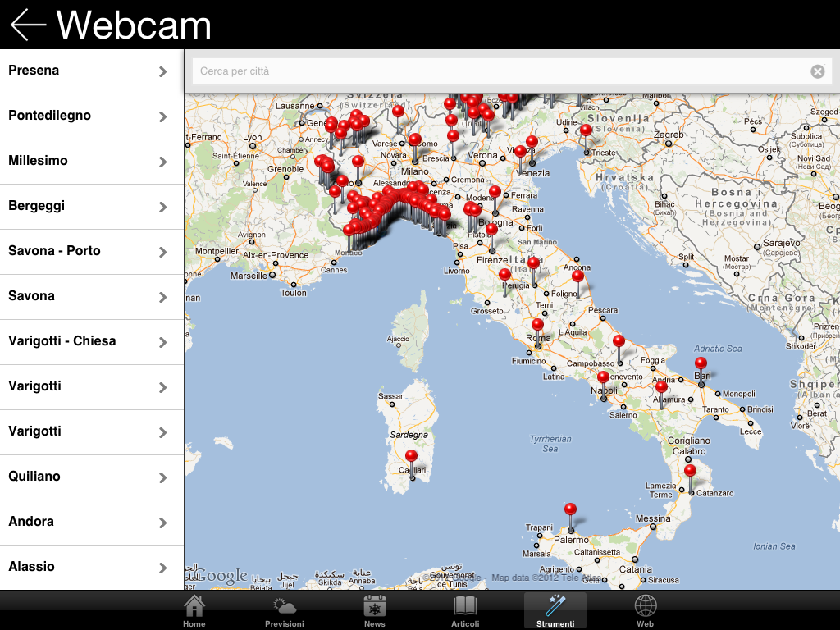Tap the red pin near Trieste
Screen dimensions: 840x630
[x=586, y=130]
